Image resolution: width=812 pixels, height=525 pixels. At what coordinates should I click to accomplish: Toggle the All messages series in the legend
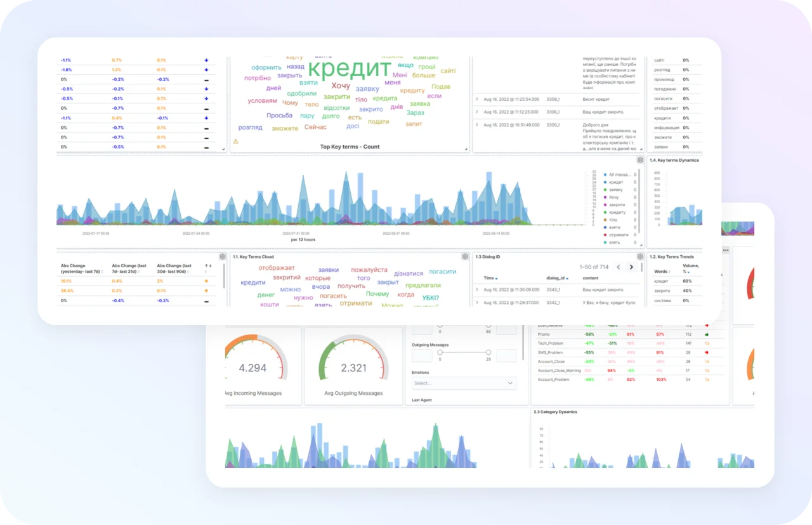pyautogui.click(x=617, y=175)
